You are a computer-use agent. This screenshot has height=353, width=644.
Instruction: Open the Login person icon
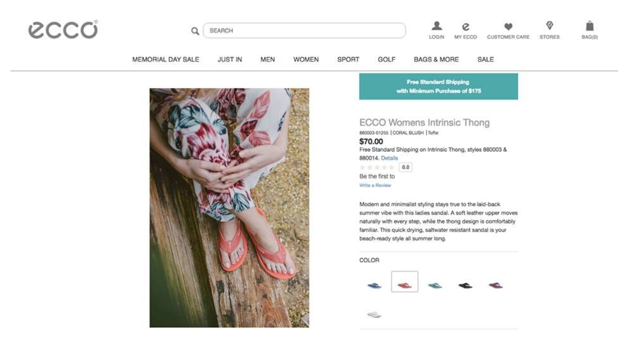tap(436, 26)
